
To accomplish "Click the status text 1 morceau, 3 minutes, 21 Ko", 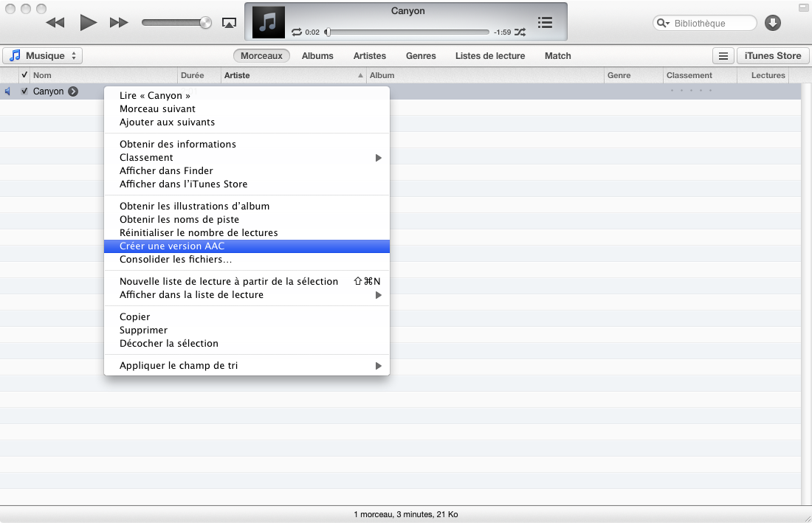I will click(x=406, y=514).
